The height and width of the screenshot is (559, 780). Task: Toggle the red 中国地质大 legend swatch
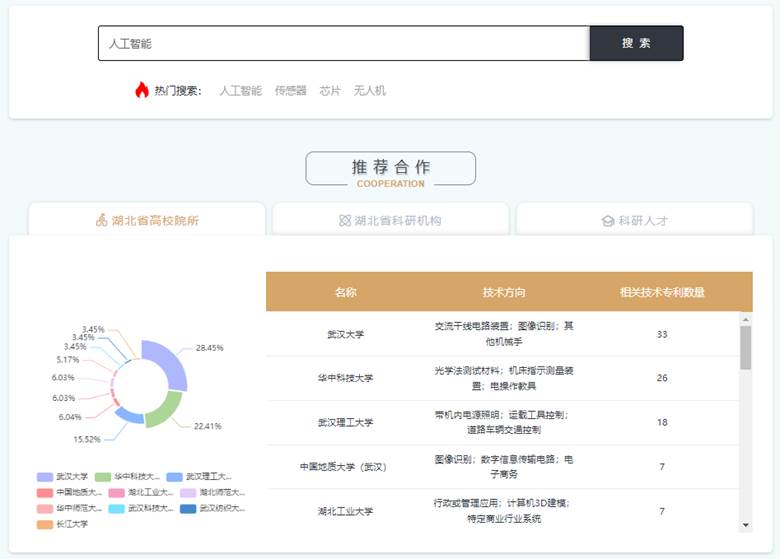coord(45,493)
